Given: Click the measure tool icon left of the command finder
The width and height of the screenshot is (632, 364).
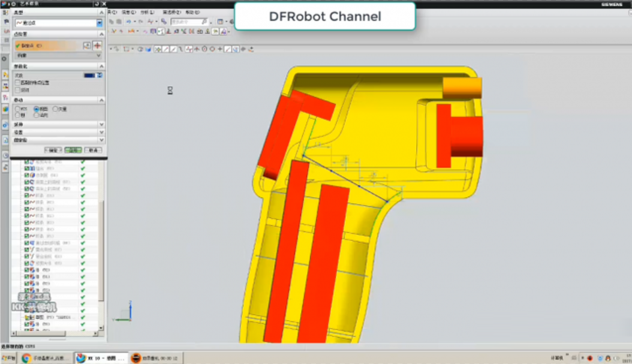Looking at the screenshot, I should click(164, 22).
